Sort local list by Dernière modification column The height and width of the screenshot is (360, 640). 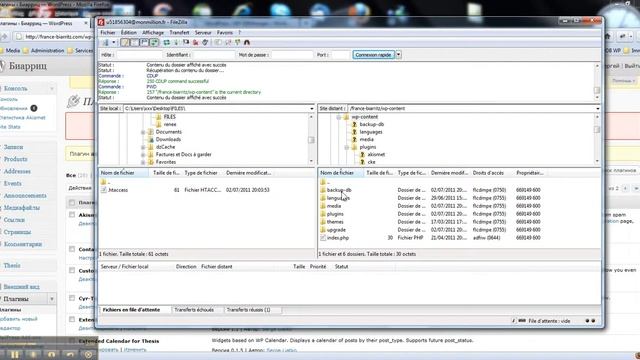pyautogui.click(x=248, y=173)
